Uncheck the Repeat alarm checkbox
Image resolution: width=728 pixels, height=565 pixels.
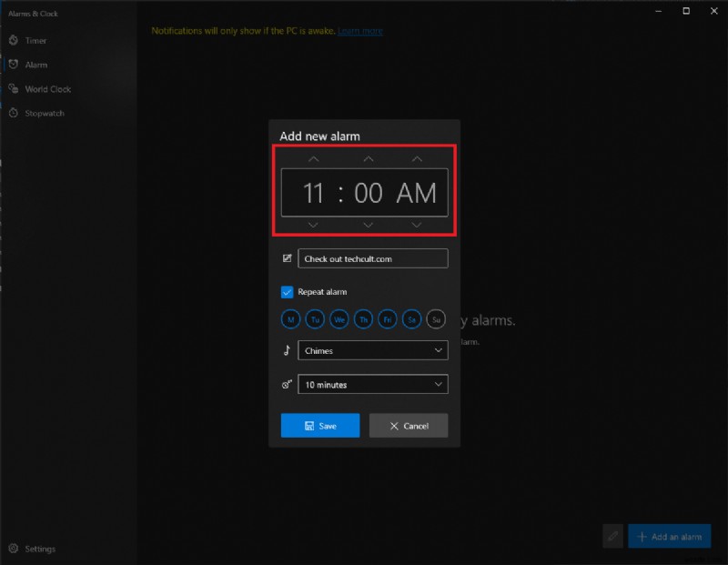[288, 292]
